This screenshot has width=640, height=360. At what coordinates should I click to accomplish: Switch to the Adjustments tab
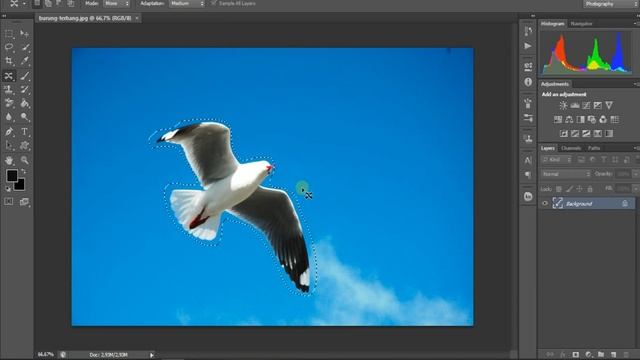tap(555, 84)
